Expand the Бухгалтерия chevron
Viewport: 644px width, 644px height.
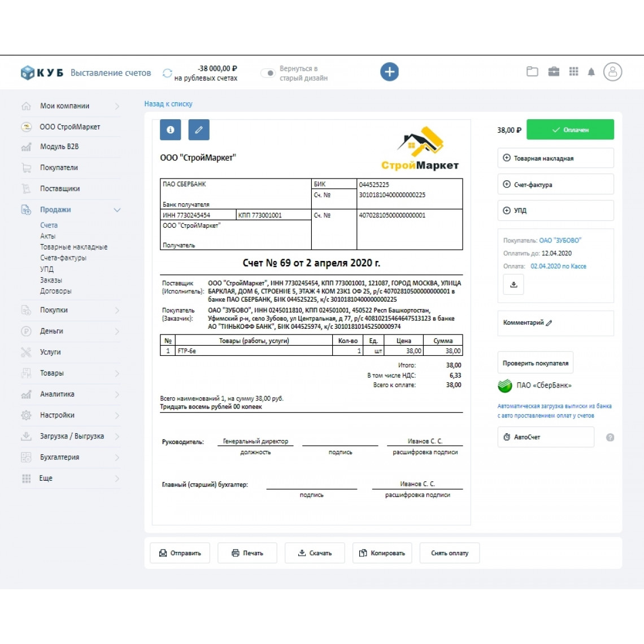click(117, 458)
